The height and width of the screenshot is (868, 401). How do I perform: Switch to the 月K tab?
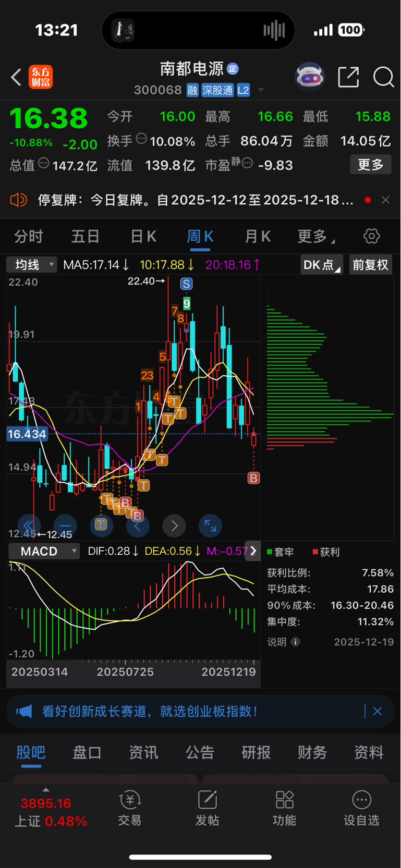click(x=258, y=237)
